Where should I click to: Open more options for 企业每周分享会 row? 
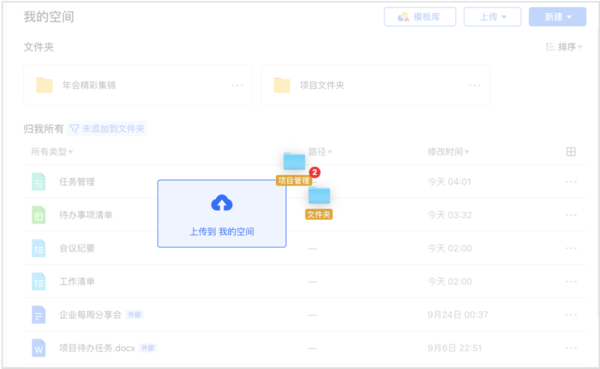571,315
